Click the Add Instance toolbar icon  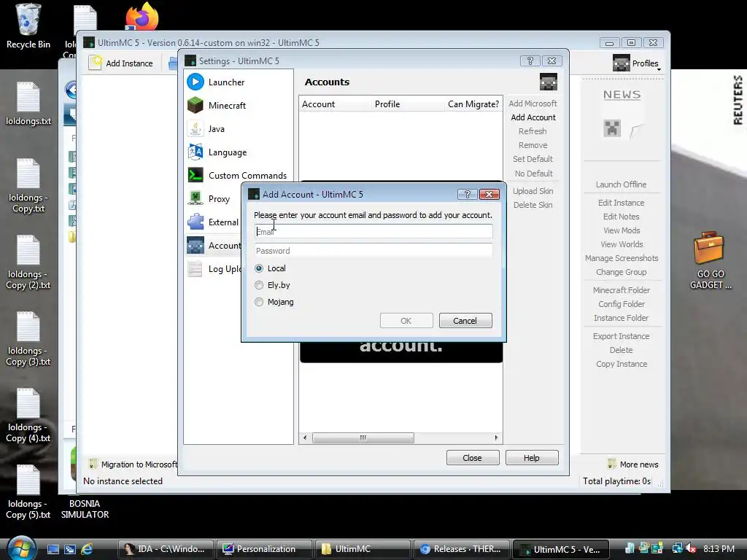[x=96, y=63]
